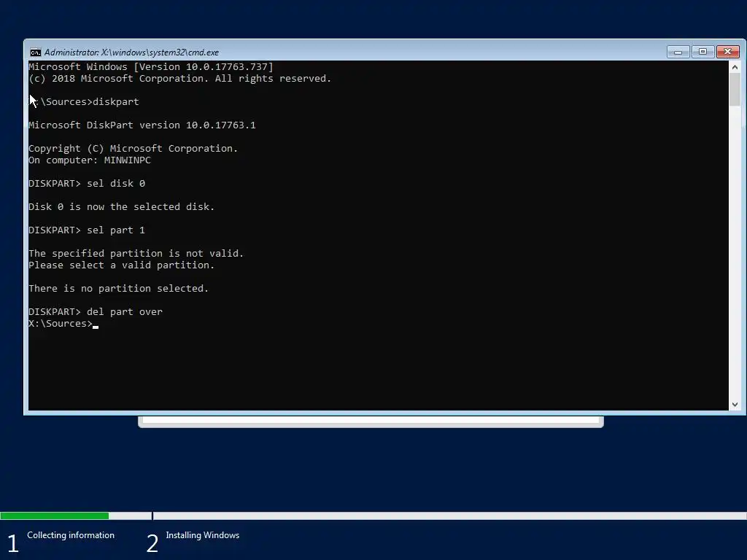Click the title bar text 'Administrator: X:\windows\system32\cmd.exe'
The width and height of the screenshot is (747, 560).
131,52
